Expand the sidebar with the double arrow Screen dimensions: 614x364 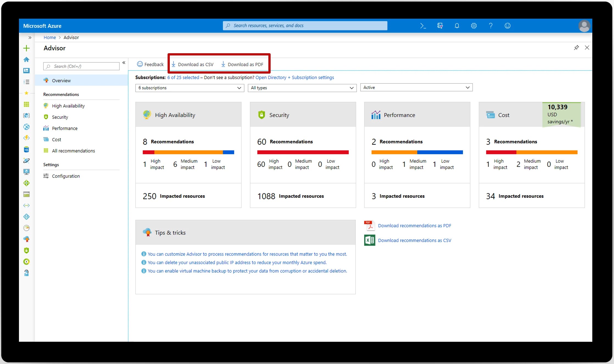pyautogui.click(x=30, y=38)
